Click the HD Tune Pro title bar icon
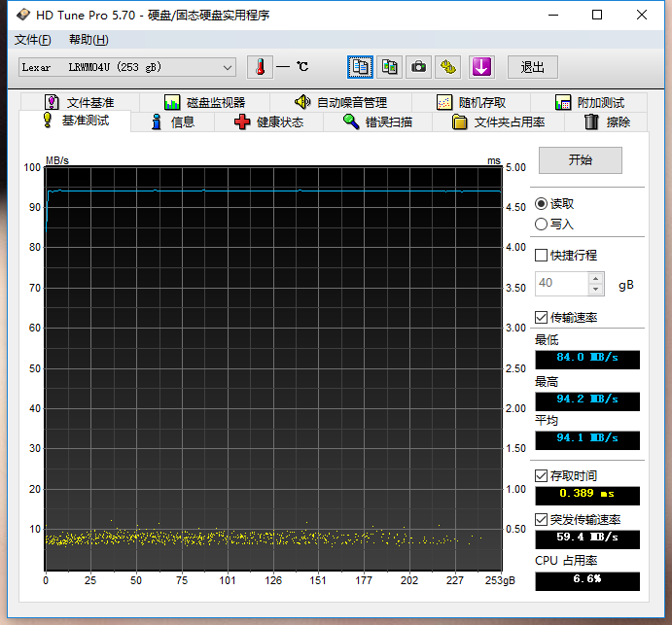 23,15
